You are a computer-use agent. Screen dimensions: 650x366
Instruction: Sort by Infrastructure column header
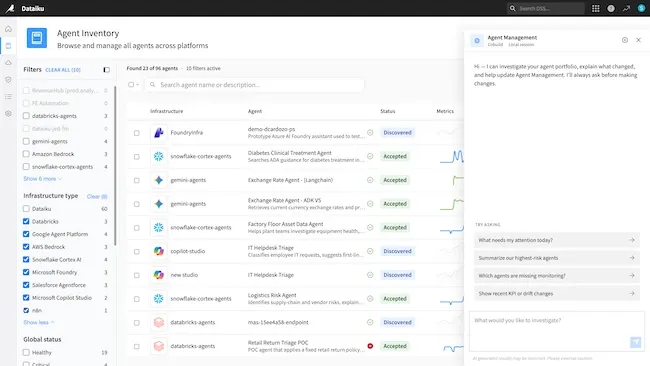pyautogui.click(x=167, y=111)
